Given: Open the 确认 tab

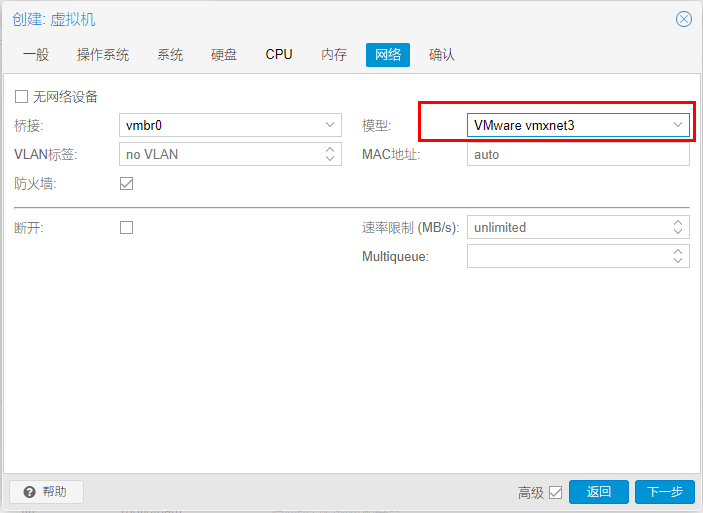Looking at the screenshot, I should (442, 55).
